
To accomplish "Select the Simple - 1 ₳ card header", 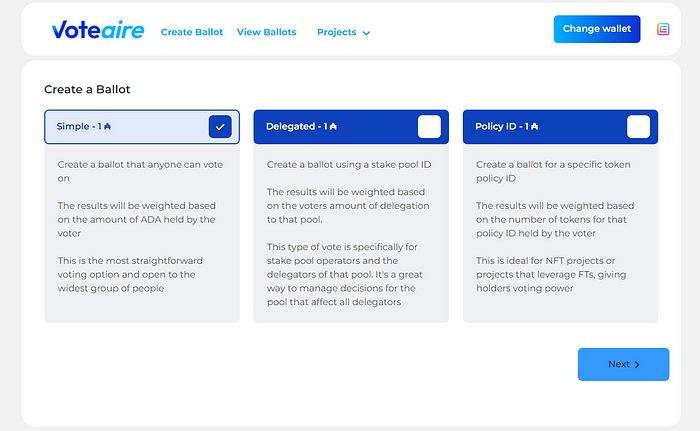I will pos(142,127).
